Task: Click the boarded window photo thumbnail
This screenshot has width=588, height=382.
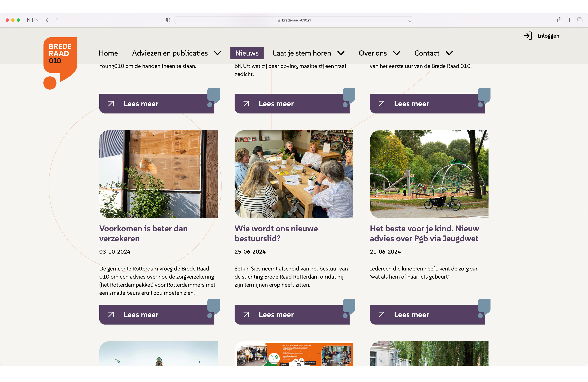Action: point(158,174)
